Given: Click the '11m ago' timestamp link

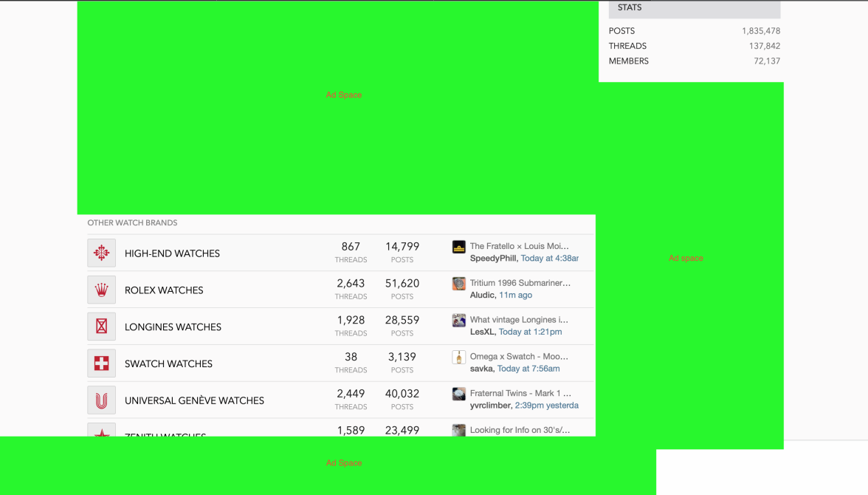Looking at the screenshot, I should [516, 295].
